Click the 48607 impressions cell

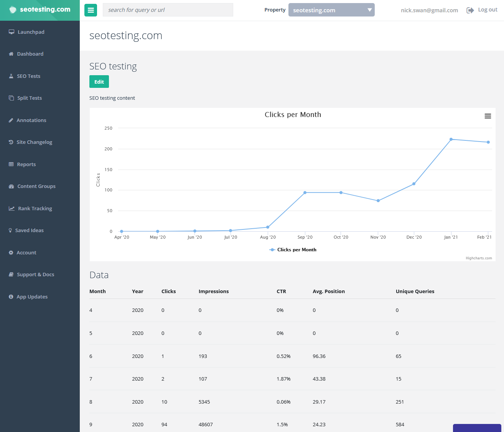pos(206,425)
